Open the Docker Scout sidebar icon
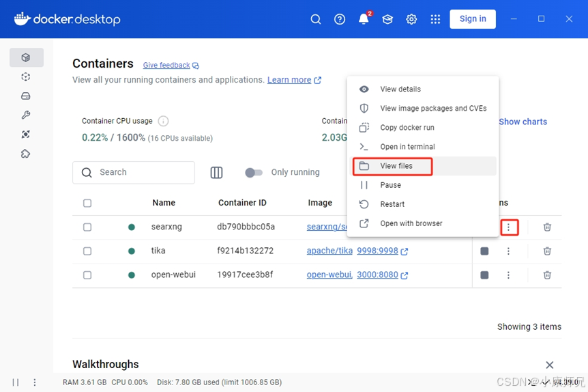588x392 pixels. point(26,135)
